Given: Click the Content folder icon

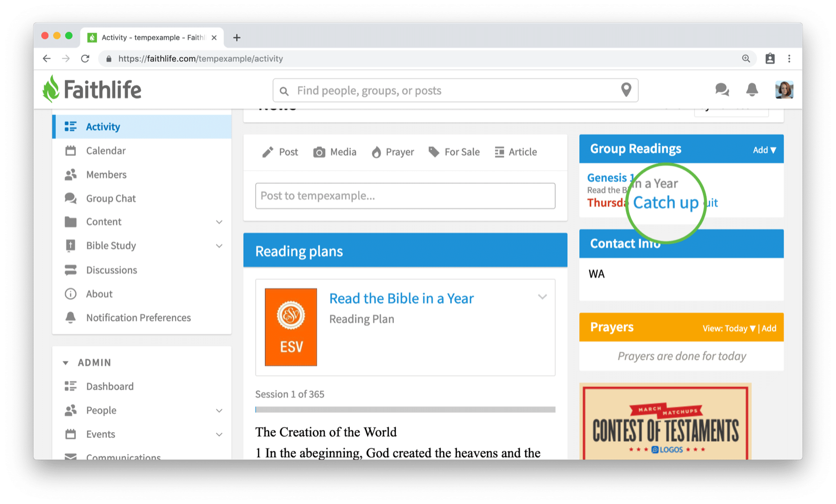Looking at the screenshot, I should click(71, 222).
